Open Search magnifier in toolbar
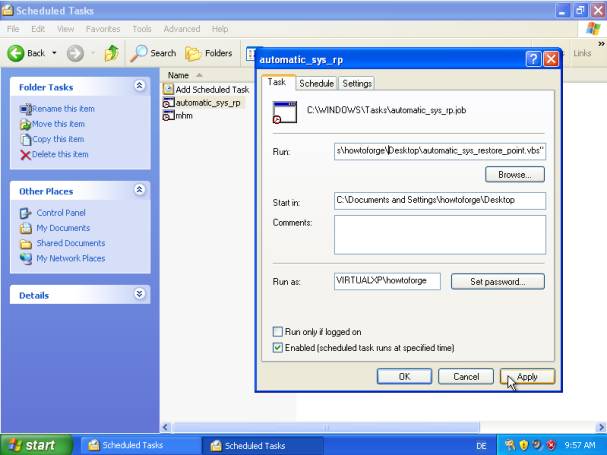Viewport: 607px width, 455px height. (x=138, y=53)
